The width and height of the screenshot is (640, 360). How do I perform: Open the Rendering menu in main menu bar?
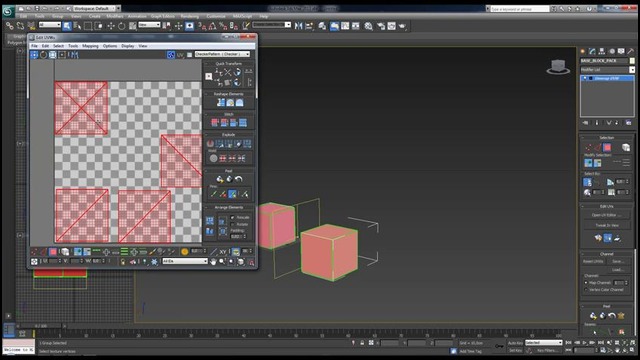tap(190, 16)
